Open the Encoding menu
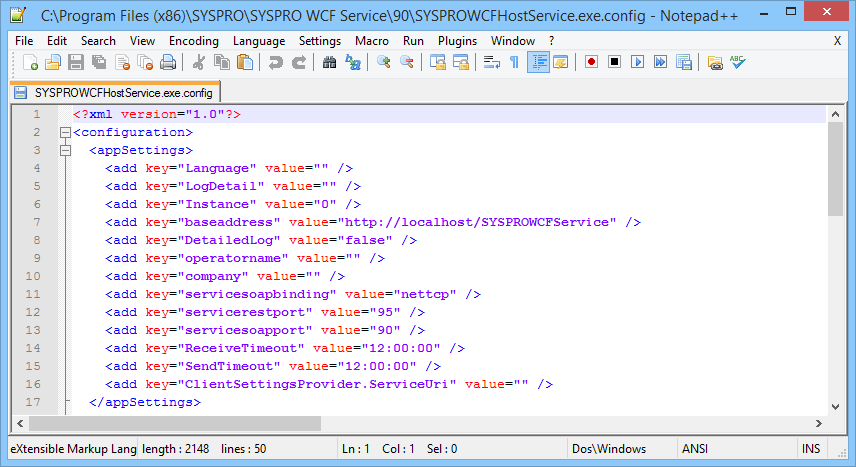856x467 pixels. tap(193, 41)
